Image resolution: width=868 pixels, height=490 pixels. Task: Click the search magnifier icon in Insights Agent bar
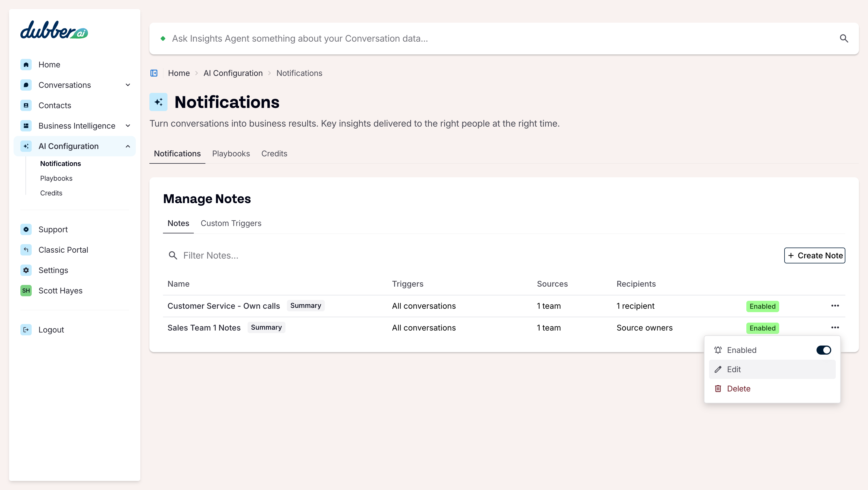tap(844, 39)
